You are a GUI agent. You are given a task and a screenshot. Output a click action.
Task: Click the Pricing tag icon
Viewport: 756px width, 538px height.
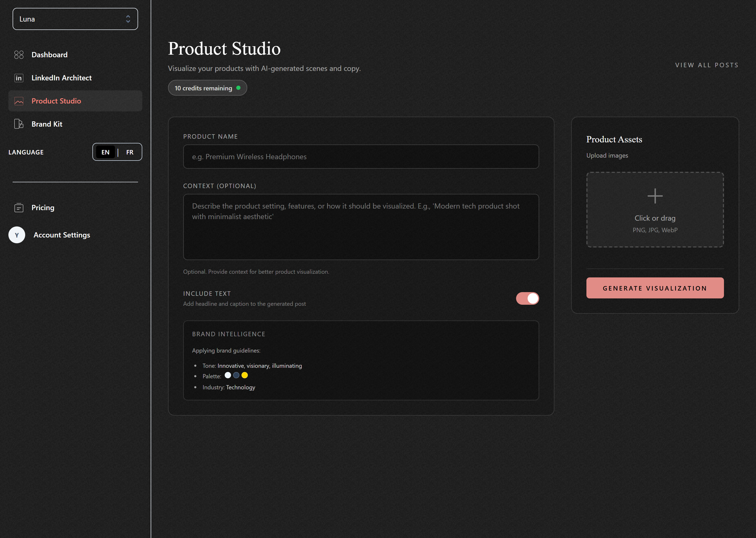tap(19, 208)
